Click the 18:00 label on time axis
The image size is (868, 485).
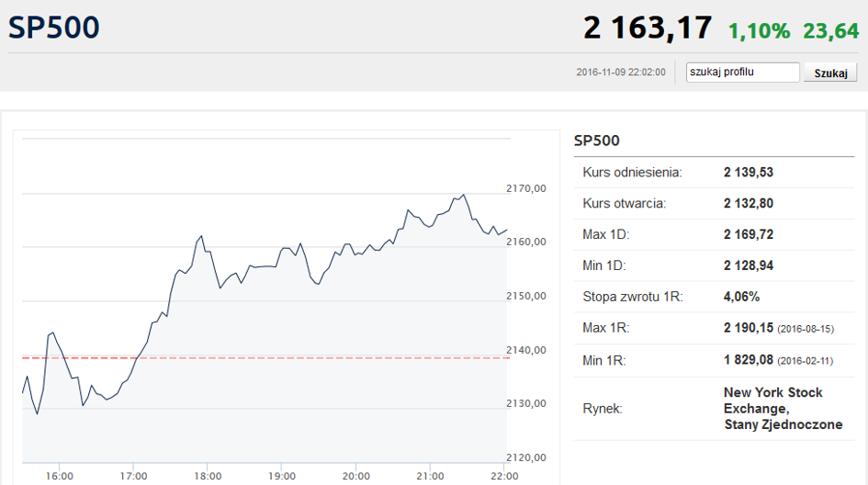point(208,476)
